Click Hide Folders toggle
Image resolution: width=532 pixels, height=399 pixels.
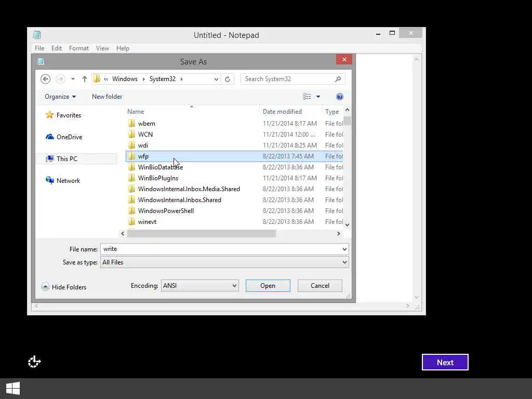pos(64,287)
